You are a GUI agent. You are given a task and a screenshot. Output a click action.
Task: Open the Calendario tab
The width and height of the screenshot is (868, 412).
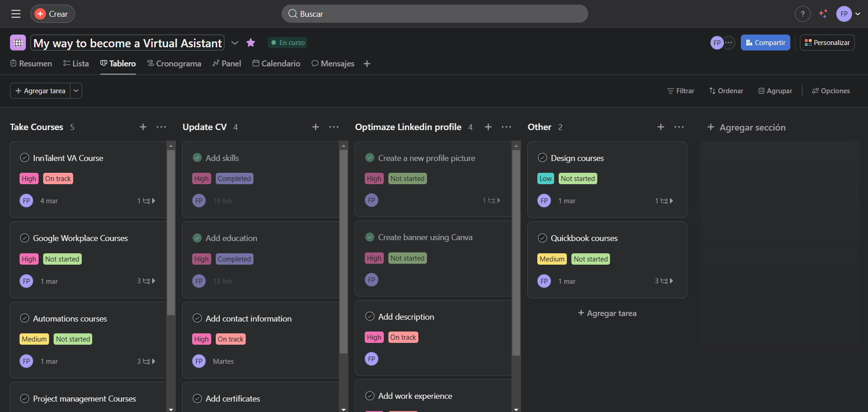pos(276,64)
